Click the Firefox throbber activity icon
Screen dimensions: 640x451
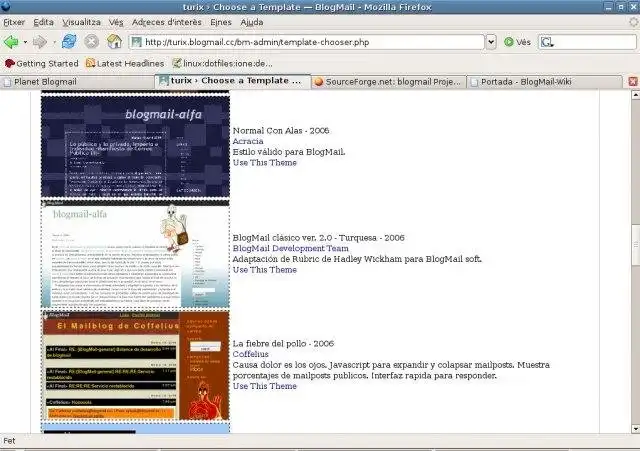pyautogui.click(x=633, y=22)
